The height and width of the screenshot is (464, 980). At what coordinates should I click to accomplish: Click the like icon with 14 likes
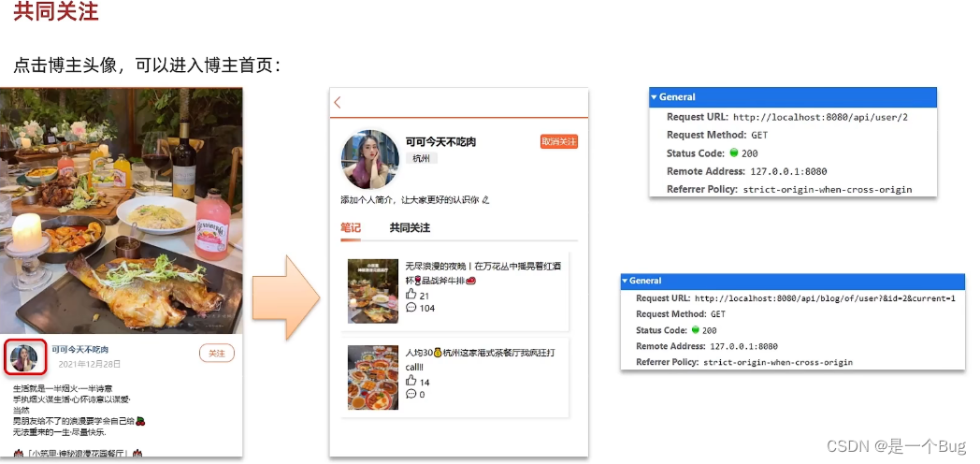click(411, 381)
